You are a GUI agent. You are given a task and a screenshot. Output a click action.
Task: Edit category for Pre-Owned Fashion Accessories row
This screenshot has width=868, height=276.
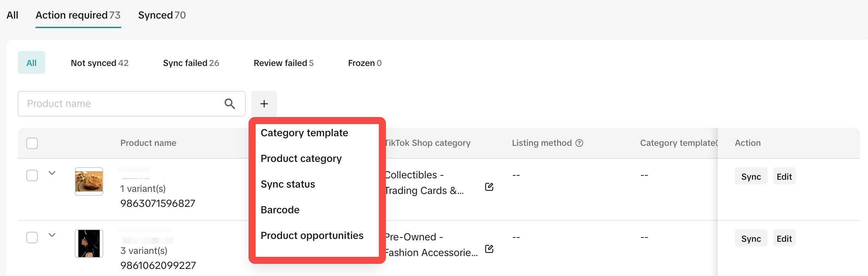[489, 249]
